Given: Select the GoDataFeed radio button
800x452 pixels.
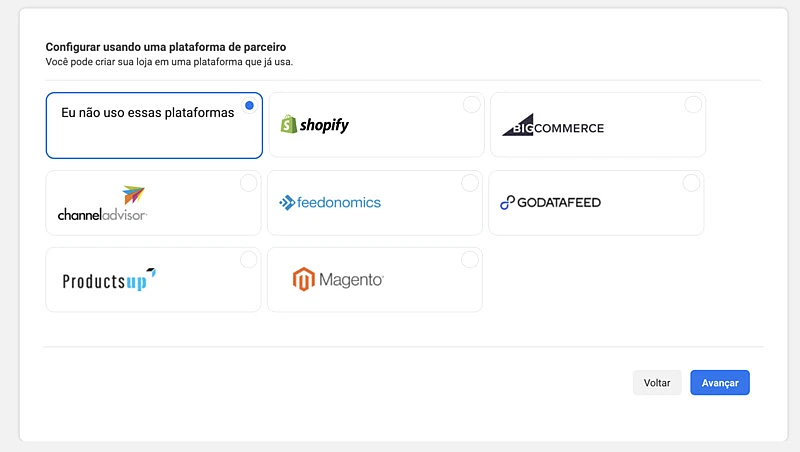Looking at the screenshot, I should [x=690, y=183].
